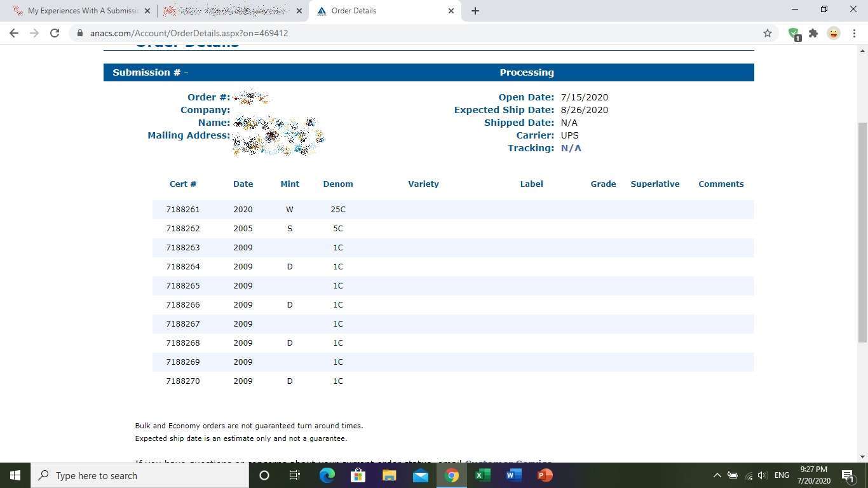Click the Grade column header
Viewport: 868px width, 488px height.
tap(603, 184)
